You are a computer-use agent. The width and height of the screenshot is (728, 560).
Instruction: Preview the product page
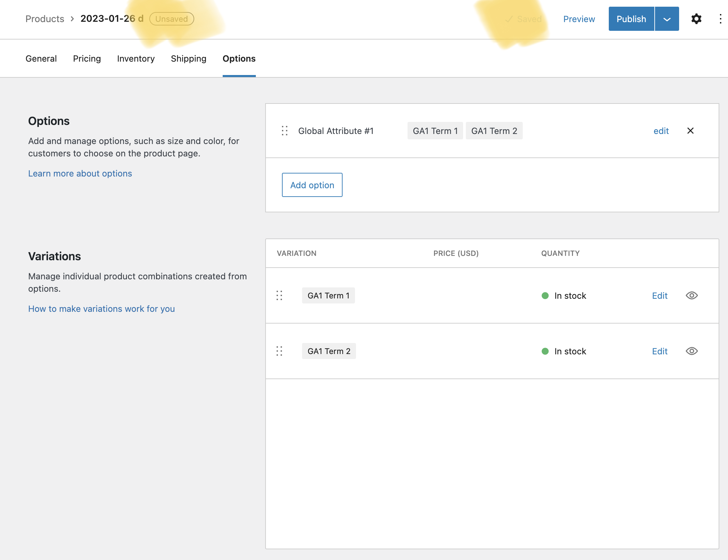[x=579, y=19]
